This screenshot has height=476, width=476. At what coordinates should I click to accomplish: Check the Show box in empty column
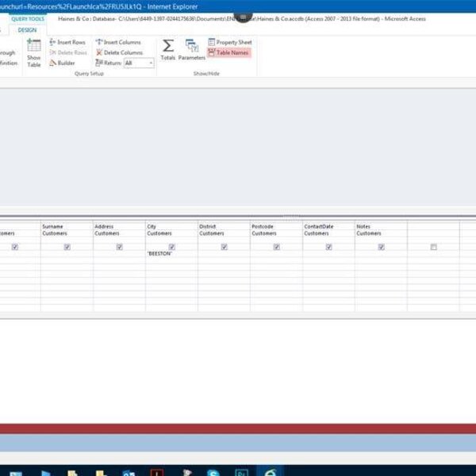point(433,247)
